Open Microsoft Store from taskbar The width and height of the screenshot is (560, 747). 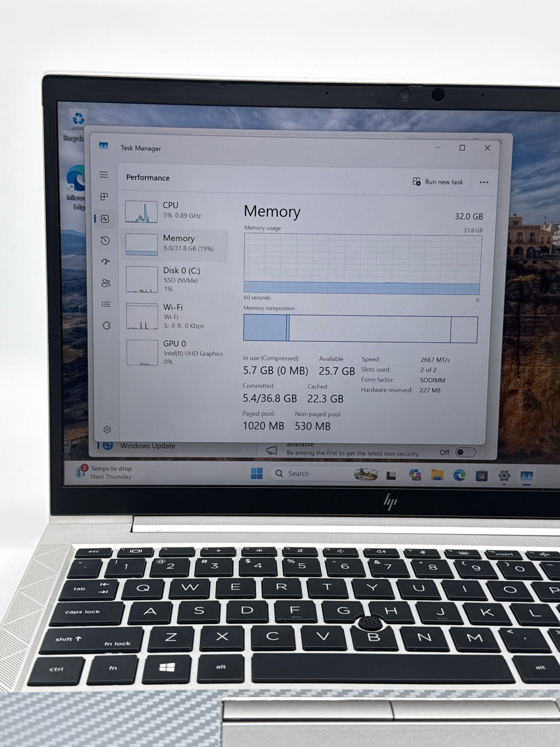[481, 475]
